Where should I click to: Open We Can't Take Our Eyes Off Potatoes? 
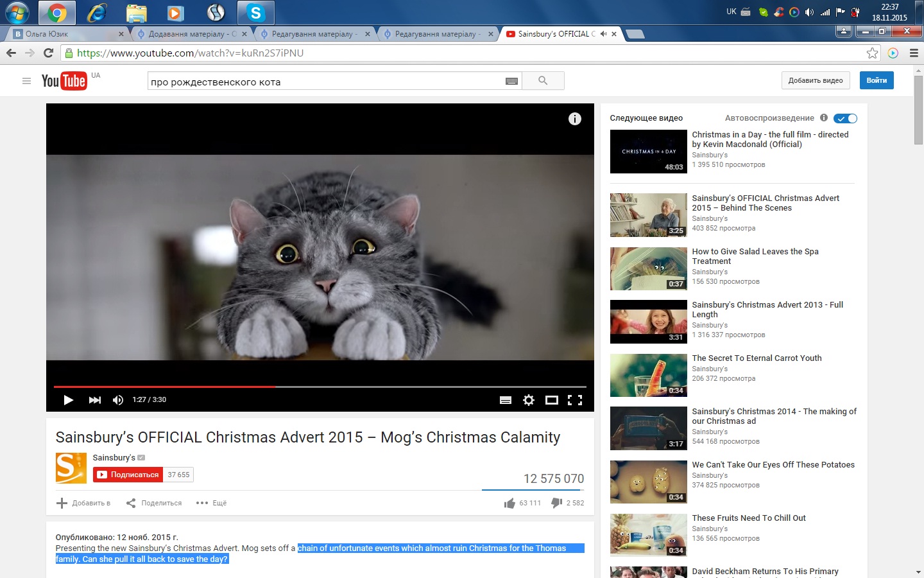[x=773, y=465]
